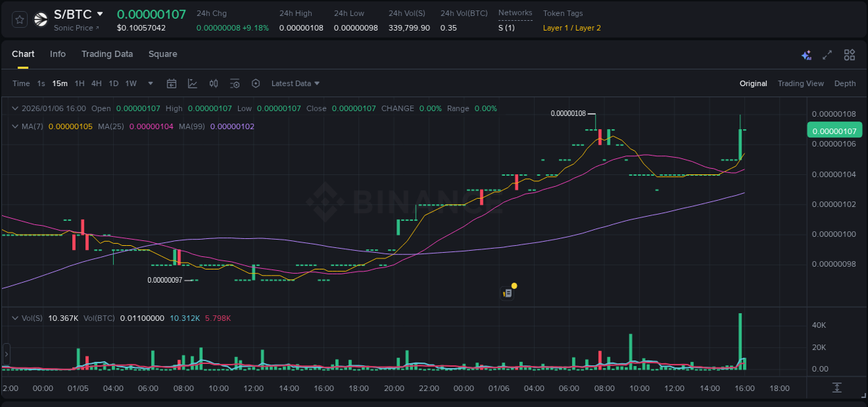
Task: Expand the chart to fullscreen
Action: point(826,54)
